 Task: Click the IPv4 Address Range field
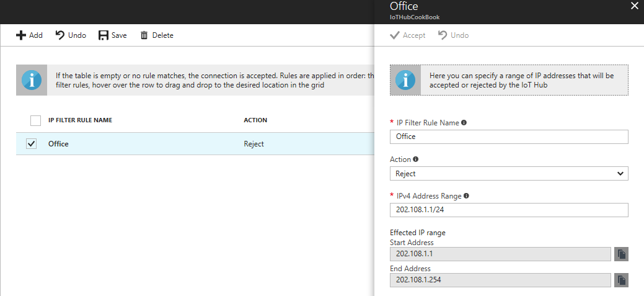click(x=508, y=210)
